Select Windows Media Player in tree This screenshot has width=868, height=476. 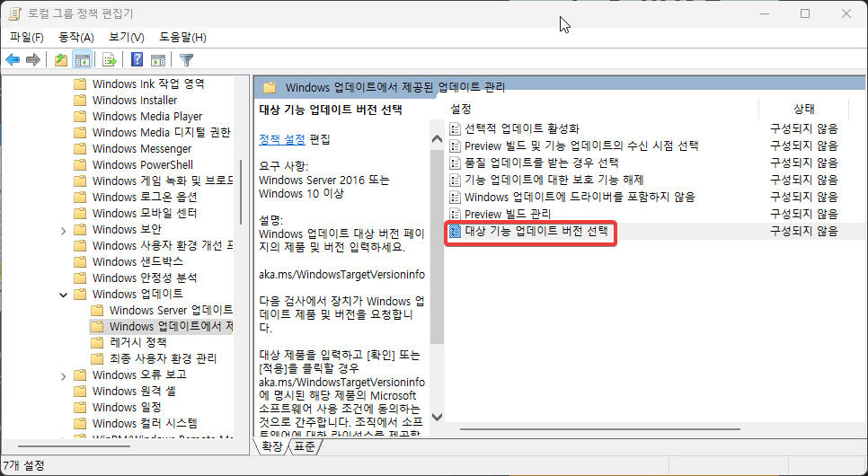147,116
